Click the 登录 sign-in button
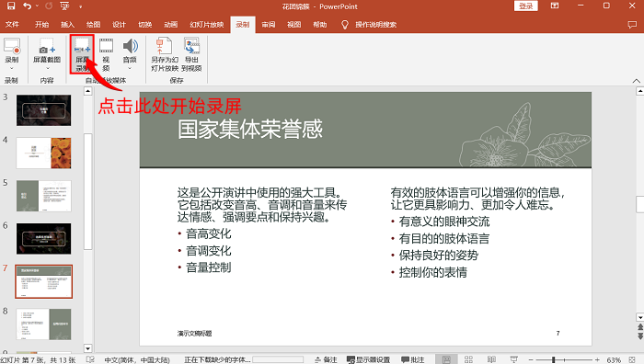 click(525, 6)
